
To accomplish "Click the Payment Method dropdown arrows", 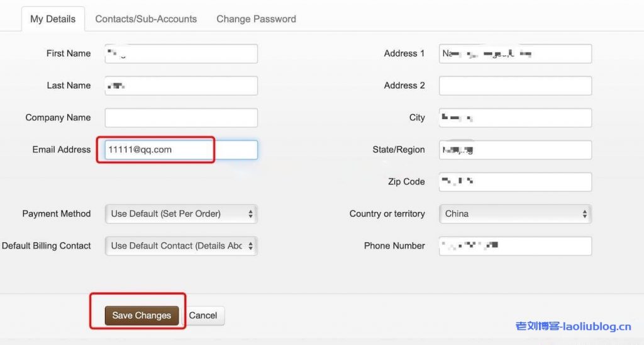I will [250, 214].
